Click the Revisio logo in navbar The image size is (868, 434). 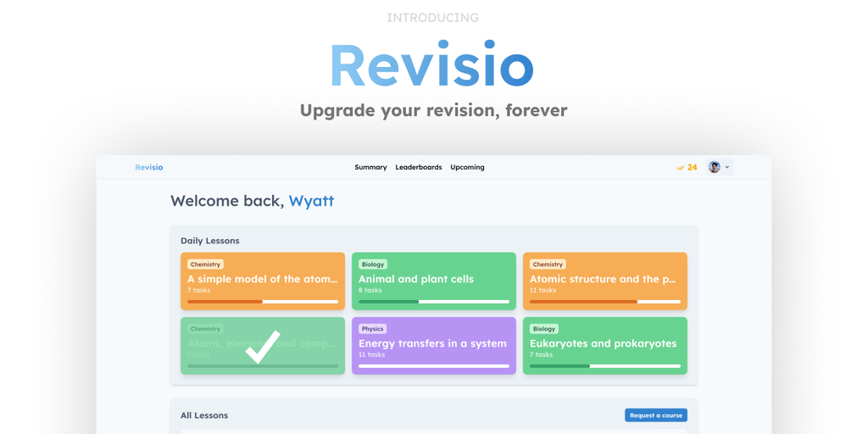[x=149, y=167]
